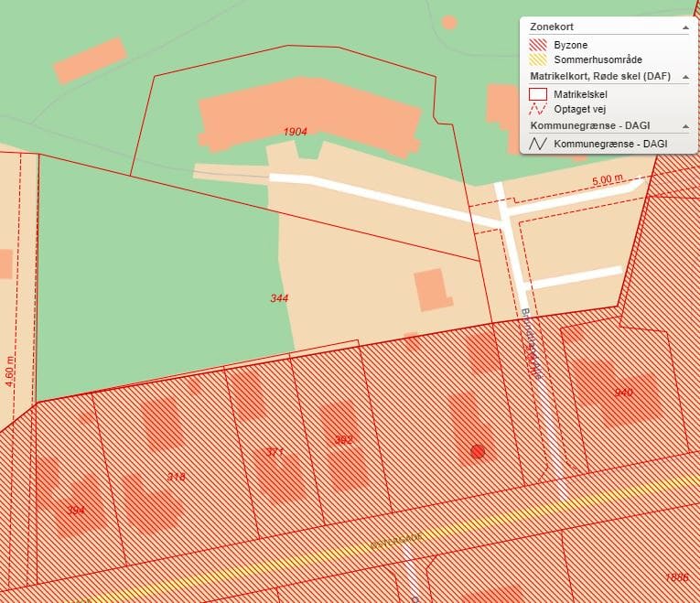Collapse the Matrikelkort, Røde skel section arrow

pyautogui.click(x=684, y=77)
